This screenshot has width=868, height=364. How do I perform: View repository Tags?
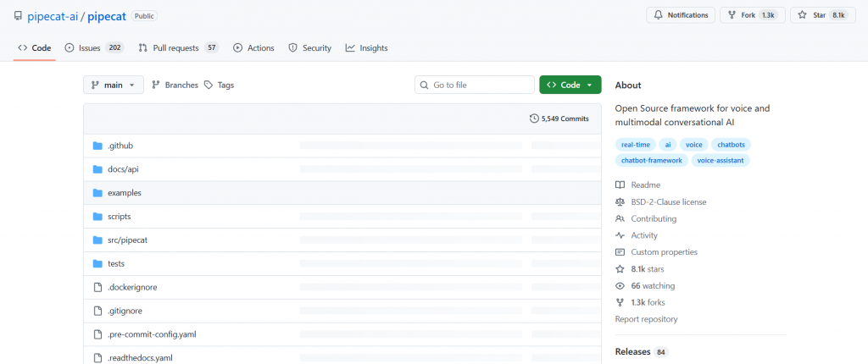220,85
